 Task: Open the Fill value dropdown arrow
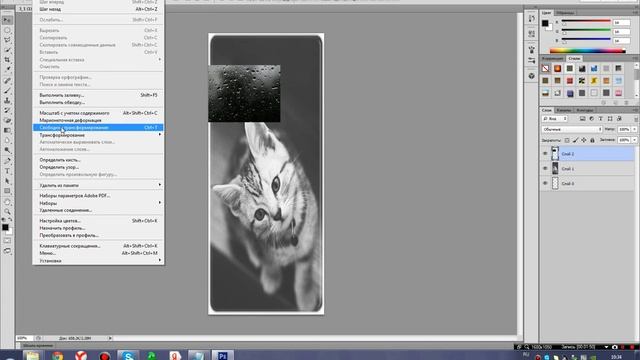[634, 140]
